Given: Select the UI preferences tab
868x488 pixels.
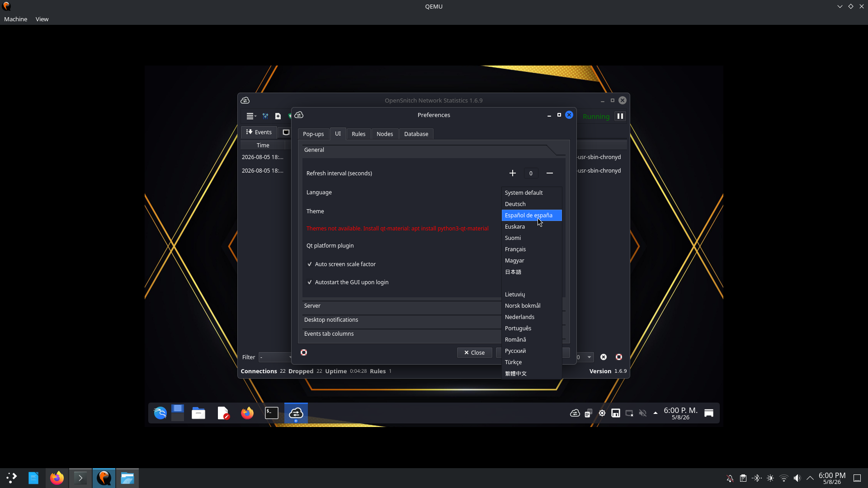Looking at the screenshot, I should point(338,134).
